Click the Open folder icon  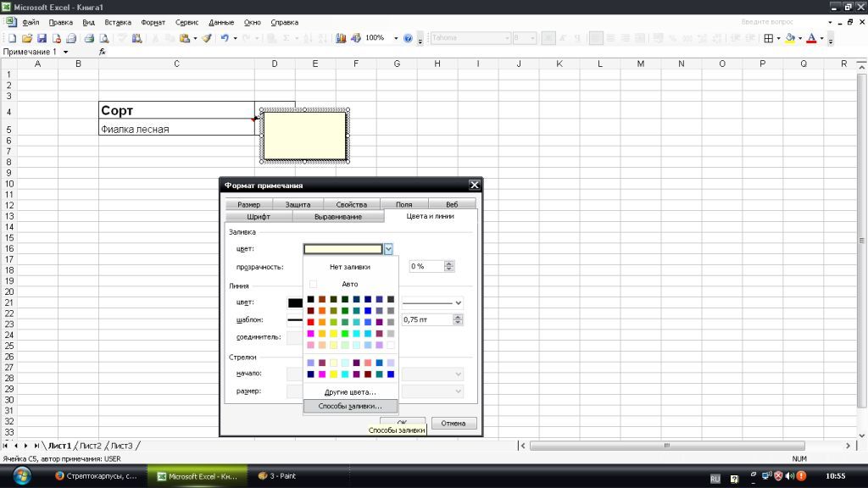tap(27, 38)
